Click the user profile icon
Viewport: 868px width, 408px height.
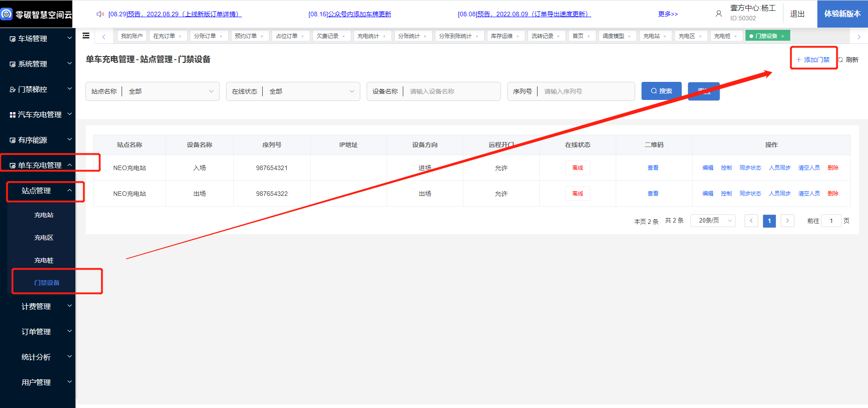718,14
